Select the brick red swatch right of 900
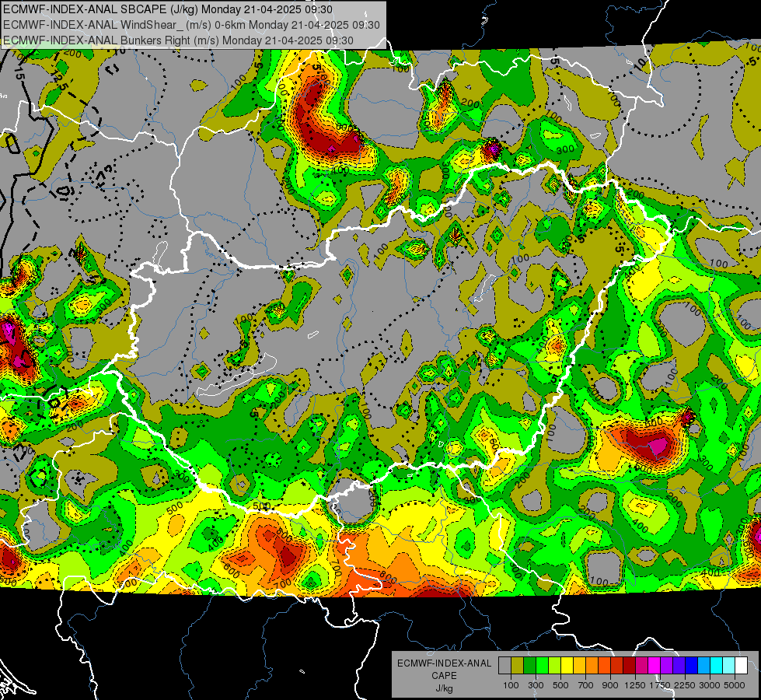Image resolution: width=761 pixels, height=700 pixels. pyautogui.click(x=617, y=666)
